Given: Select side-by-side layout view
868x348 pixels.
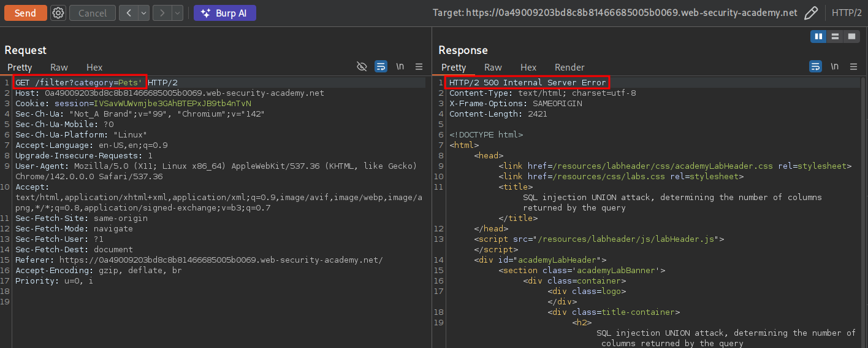Looking at the screenshot, I should tap(818, 37).
